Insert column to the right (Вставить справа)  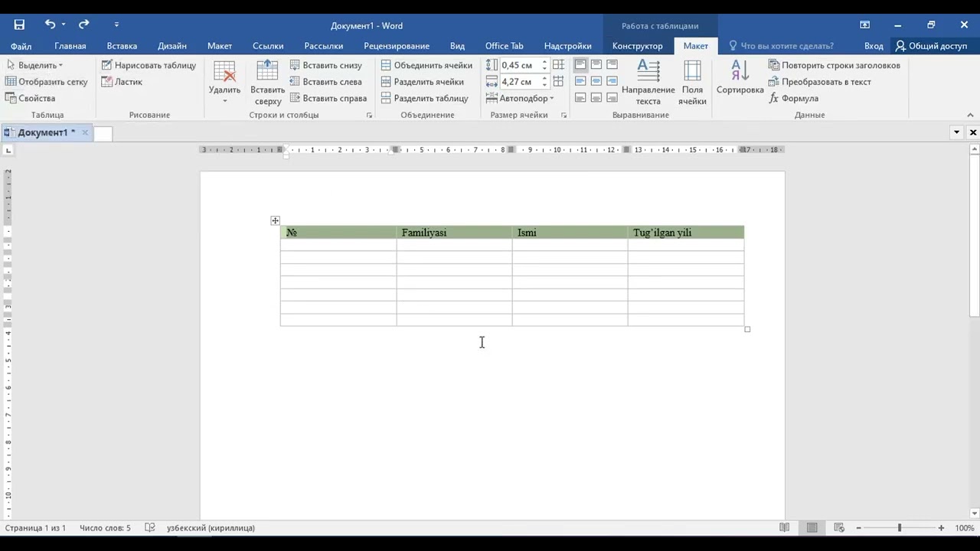coord(328,98)
